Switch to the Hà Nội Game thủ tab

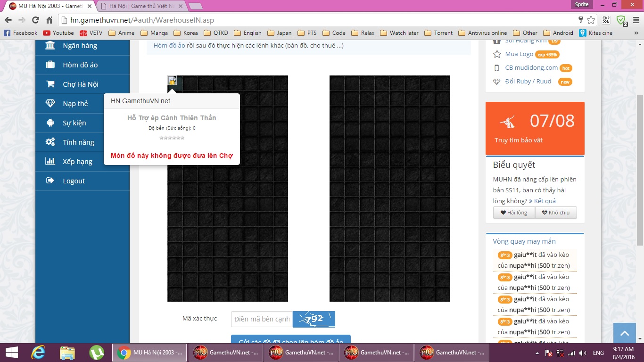[139, 6]
